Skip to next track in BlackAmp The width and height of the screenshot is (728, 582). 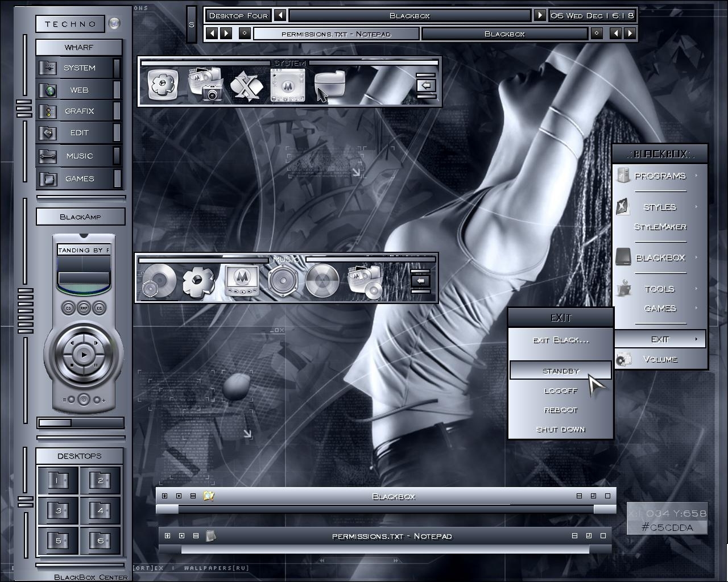(x=96, y=343)
